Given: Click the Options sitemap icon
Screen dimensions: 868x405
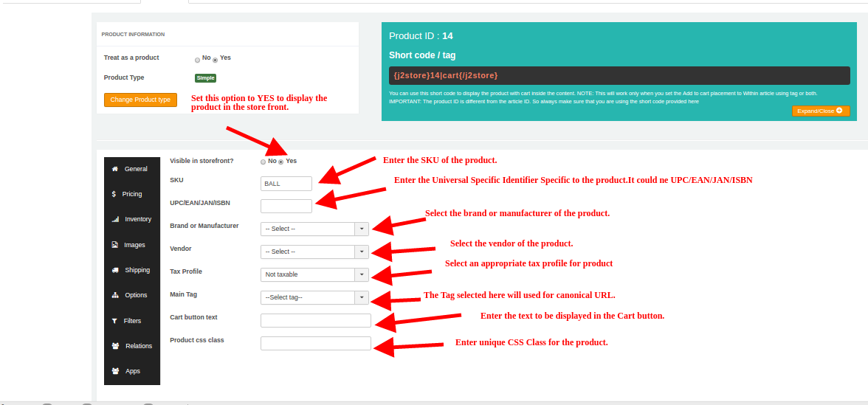Looking at the screenshot, I should point(115,295).
